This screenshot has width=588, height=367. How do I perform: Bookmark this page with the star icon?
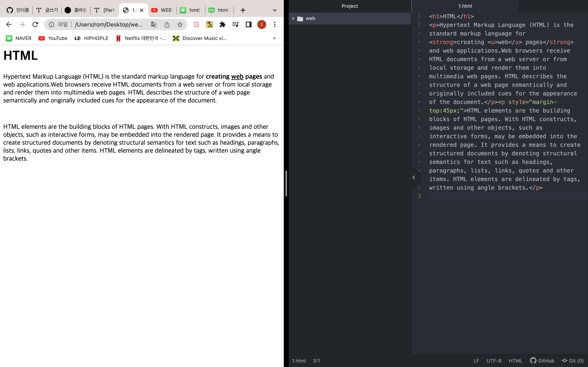(x=180, y=24)
